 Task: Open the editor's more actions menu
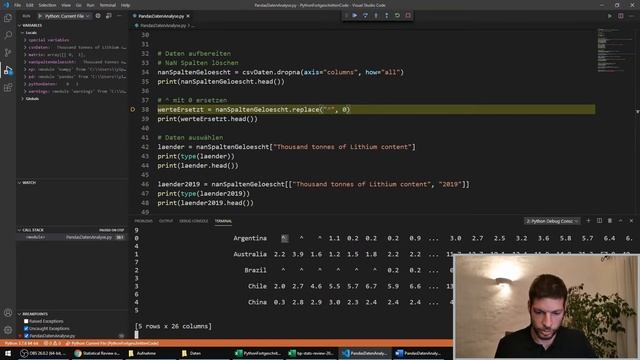631,16
